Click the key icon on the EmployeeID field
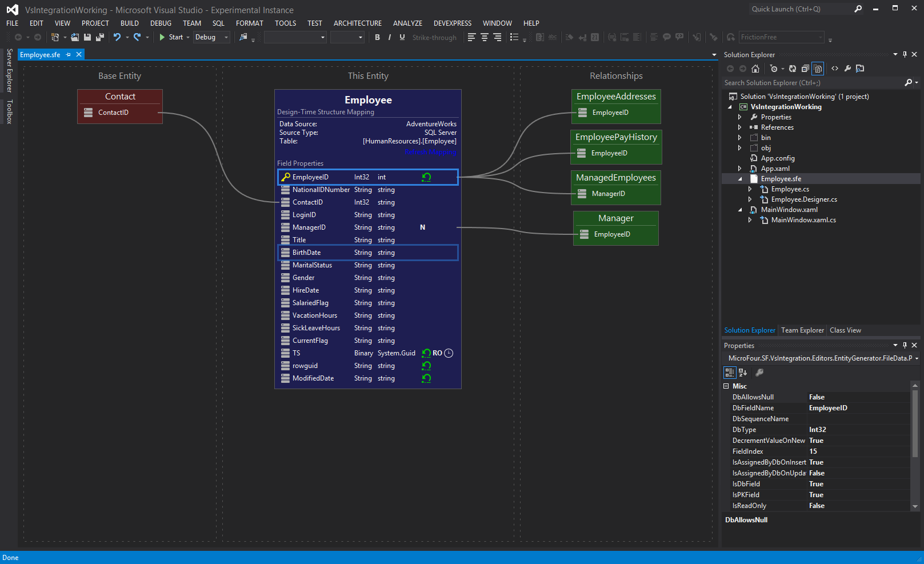Screen dimensions: 924x564 coord(285,177)
